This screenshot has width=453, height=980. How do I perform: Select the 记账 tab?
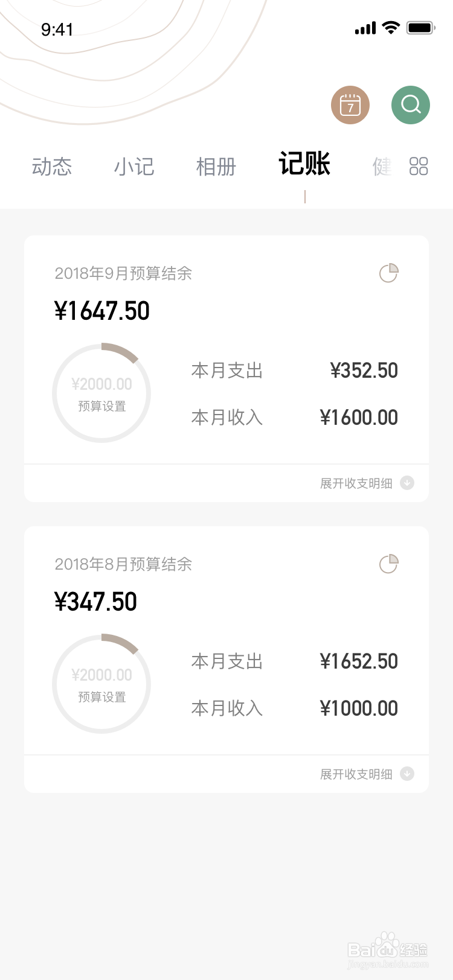click(304, 164)
